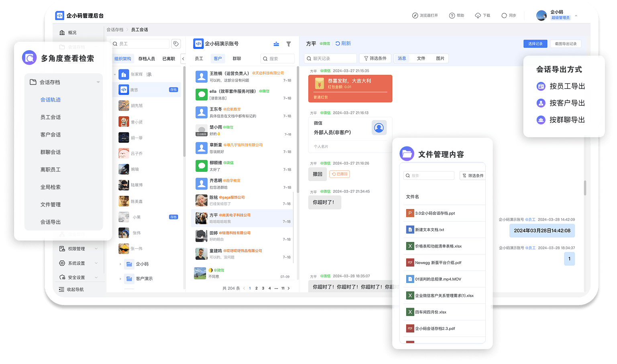Go to page 2 of conversation list
The width and height of the screenshot is (617, 364).
point(257,288)
